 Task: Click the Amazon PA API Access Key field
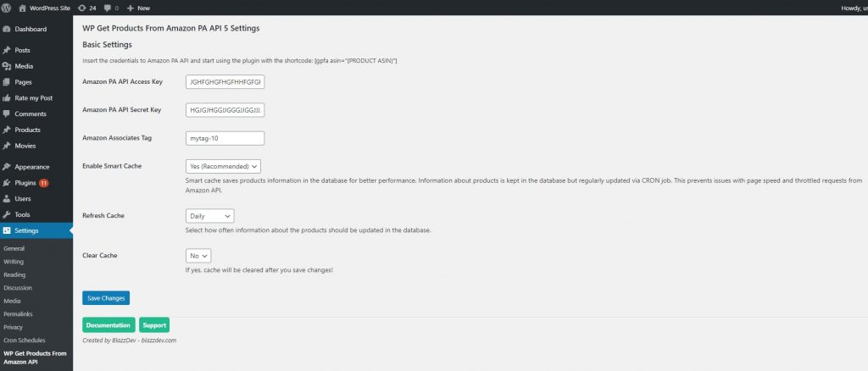pos(225,82)
